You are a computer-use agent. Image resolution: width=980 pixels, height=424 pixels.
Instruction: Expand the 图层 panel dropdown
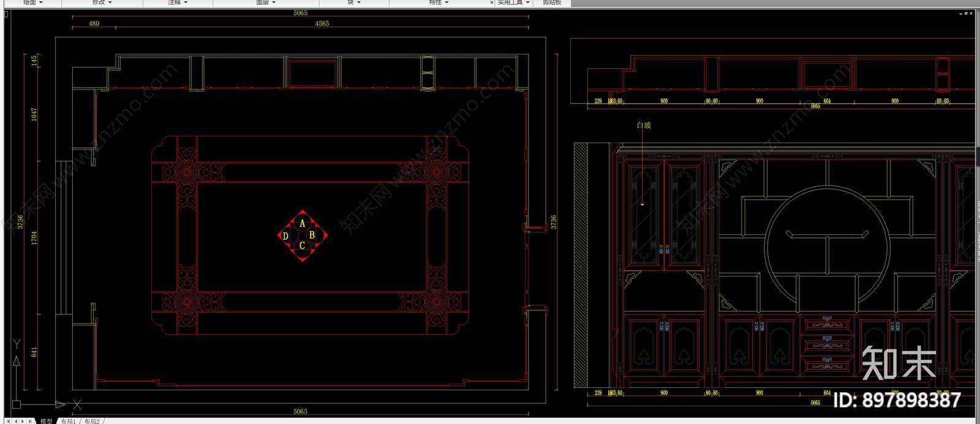point(266,2)
